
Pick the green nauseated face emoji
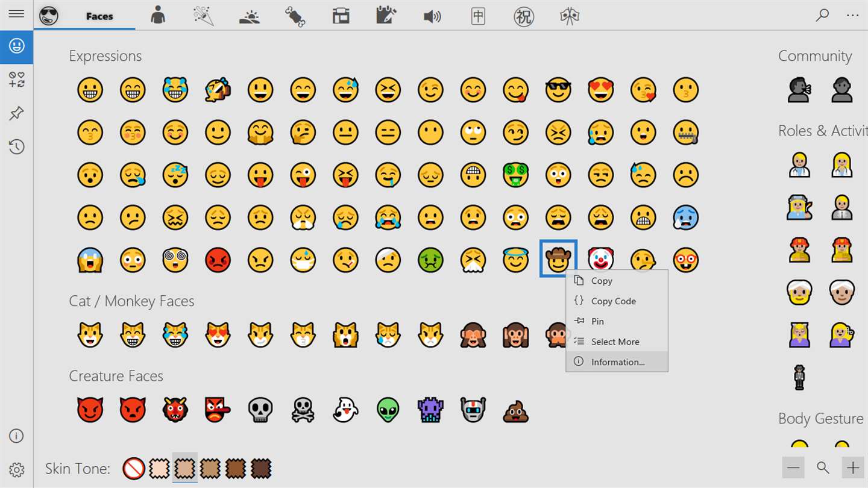pyautogui.click(x=430, y=260)
